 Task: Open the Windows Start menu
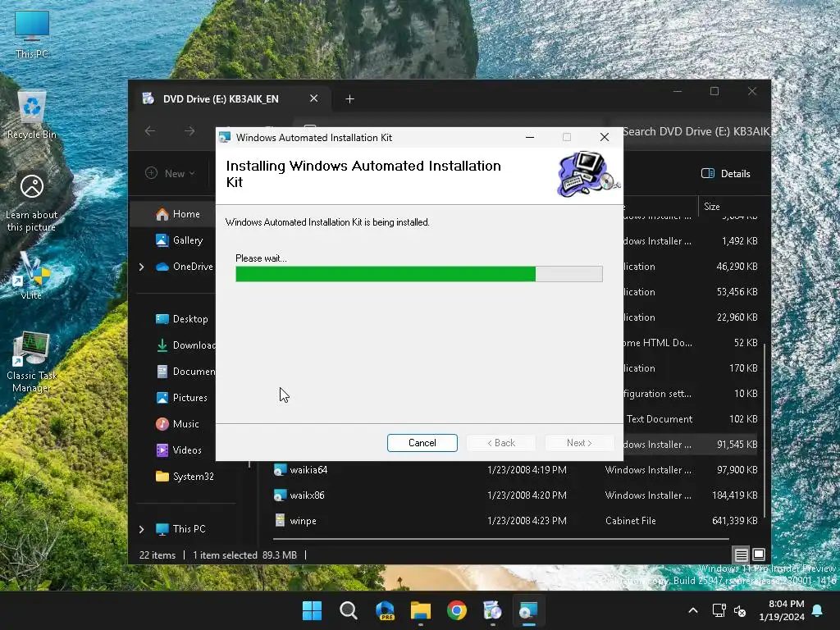[312, 610]
